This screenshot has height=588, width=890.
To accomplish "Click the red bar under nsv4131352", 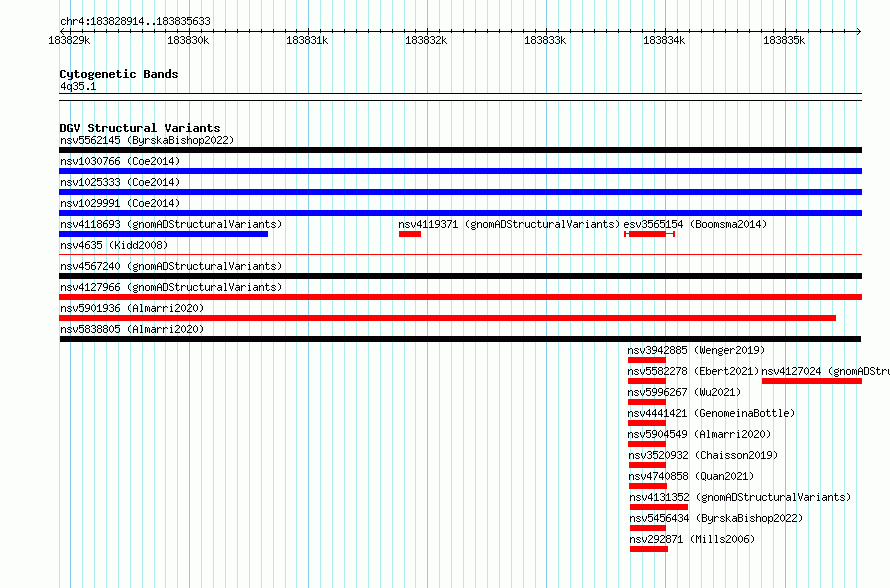I will click(659, 507).
